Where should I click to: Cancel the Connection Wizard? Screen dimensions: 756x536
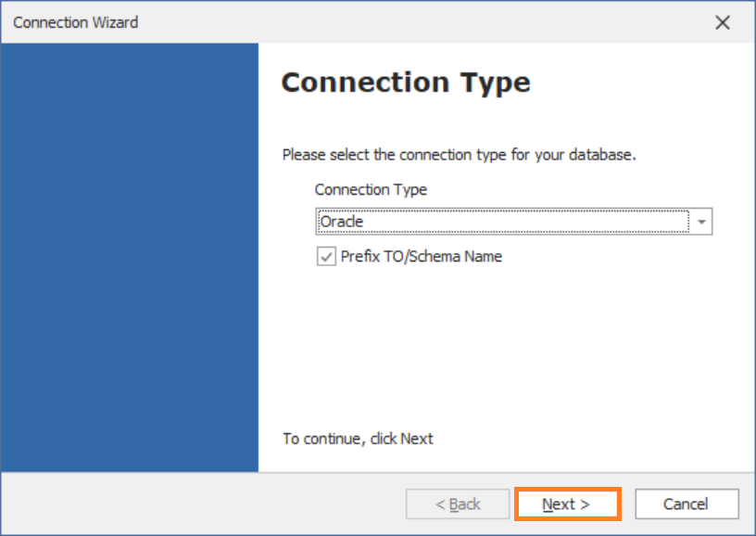(687, 504)
